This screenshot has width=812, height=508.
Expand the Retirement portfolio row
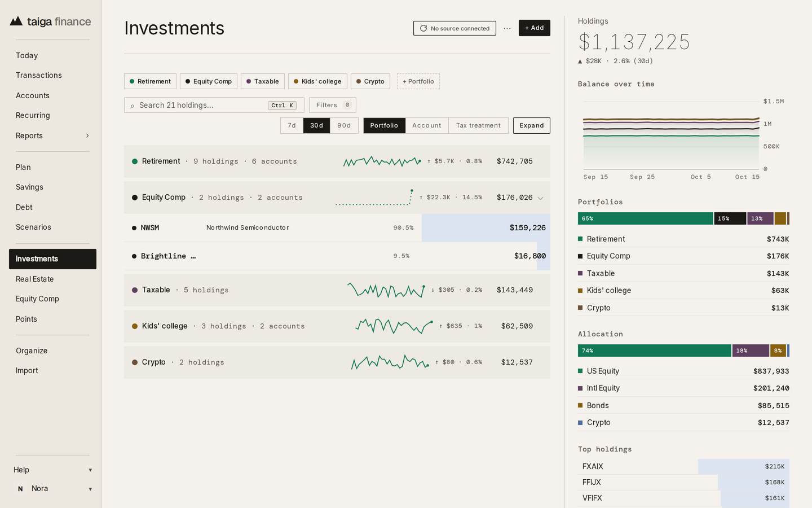(337, 161)
